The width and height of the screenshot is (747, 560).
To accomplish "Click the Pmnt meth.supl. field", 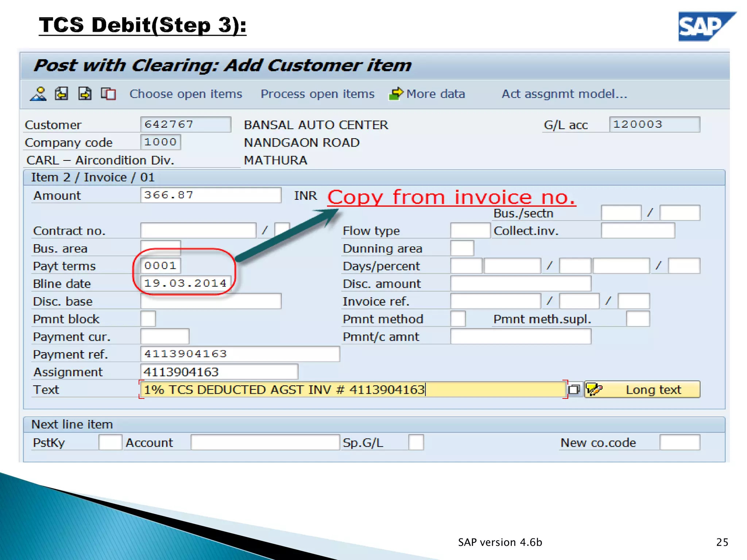I will tap(638, 319).
